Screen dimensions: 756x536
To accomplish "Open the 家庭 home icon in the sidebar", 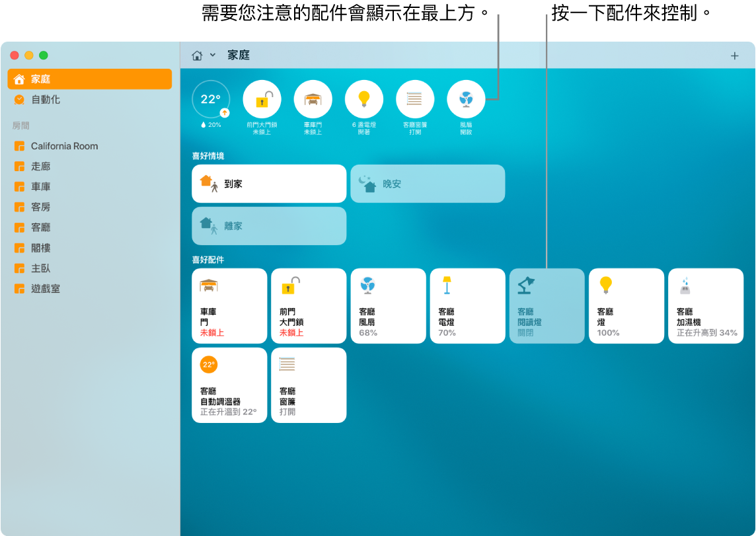I will click(x=19, y=79).
